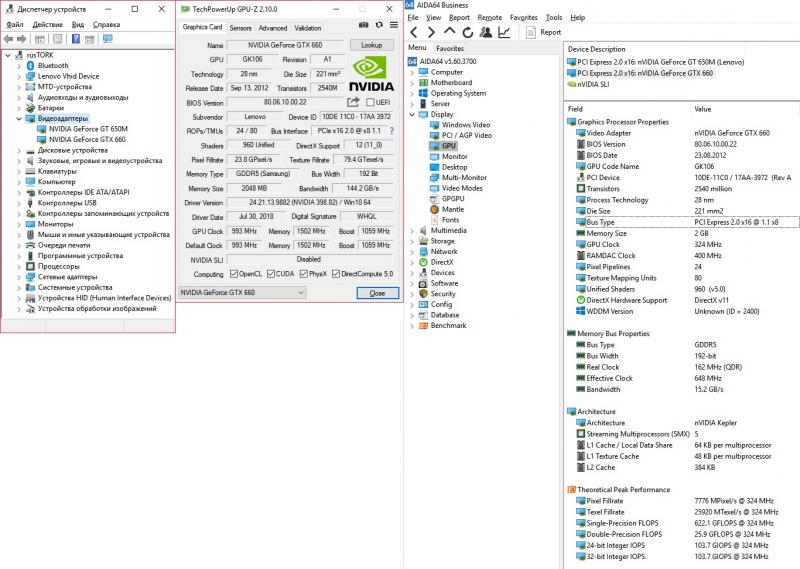Collapse the Display node in AIDA64
The width and height of the screenshot is (800, 569).
[x=412, y=114]
